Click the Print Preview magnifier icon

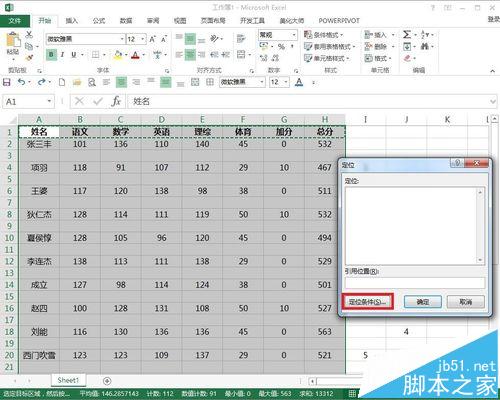(x=92, y=82)
